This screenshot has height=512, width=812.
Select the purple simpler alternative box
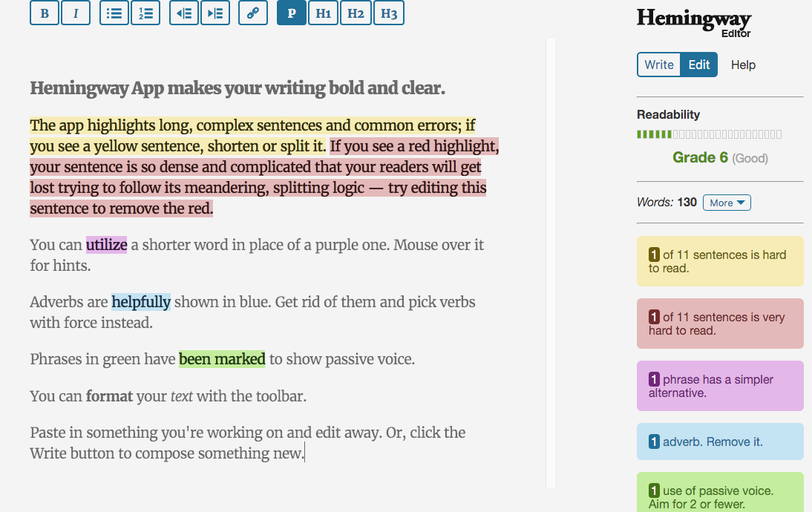[720, 386]
